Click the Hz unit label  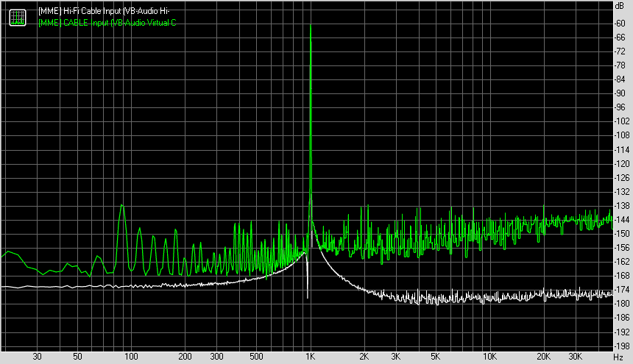(618, 357)
